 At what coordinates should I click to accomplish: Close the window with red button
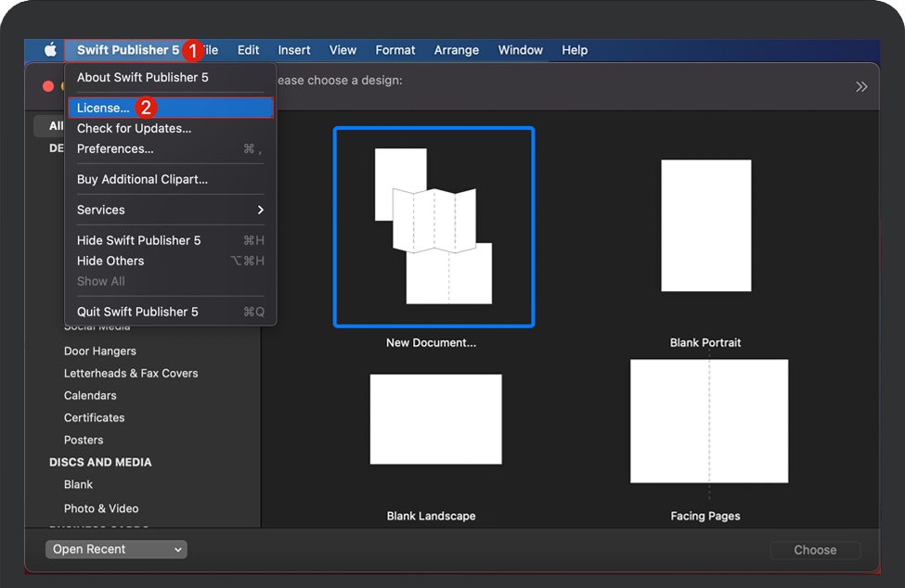(x=48, y=86)
